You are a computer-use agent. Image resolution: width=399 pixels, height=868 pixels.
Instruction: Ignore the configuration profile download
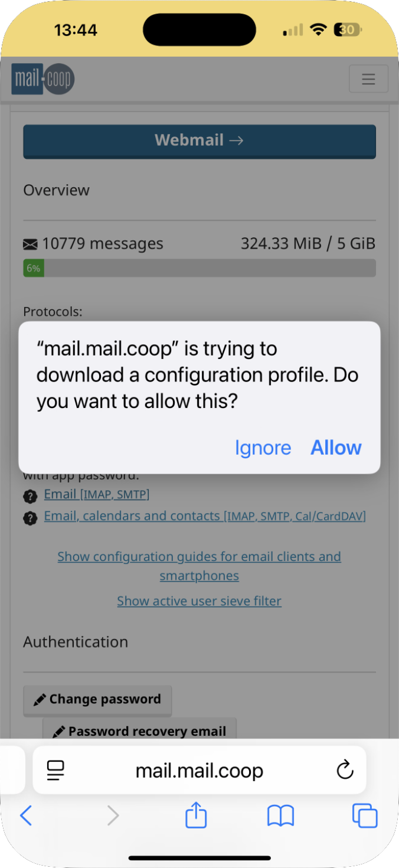[x=263, y=448]
